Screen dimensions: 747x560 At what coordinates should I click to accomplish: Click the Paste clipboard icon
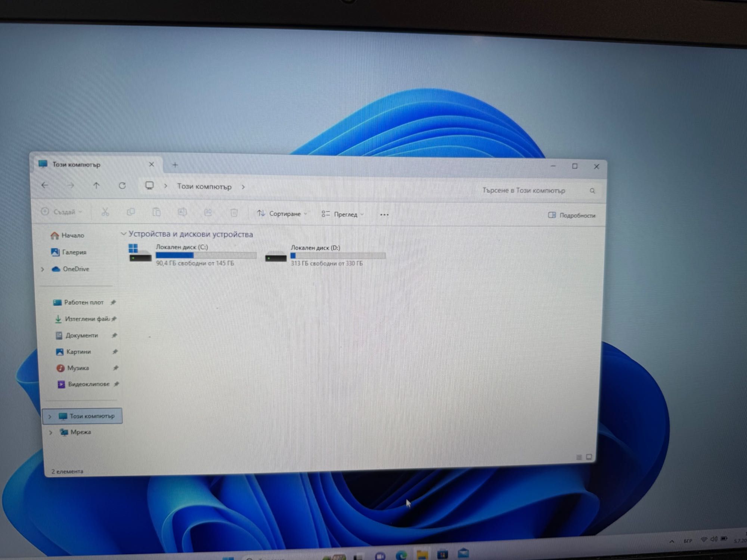coord(156,212)
